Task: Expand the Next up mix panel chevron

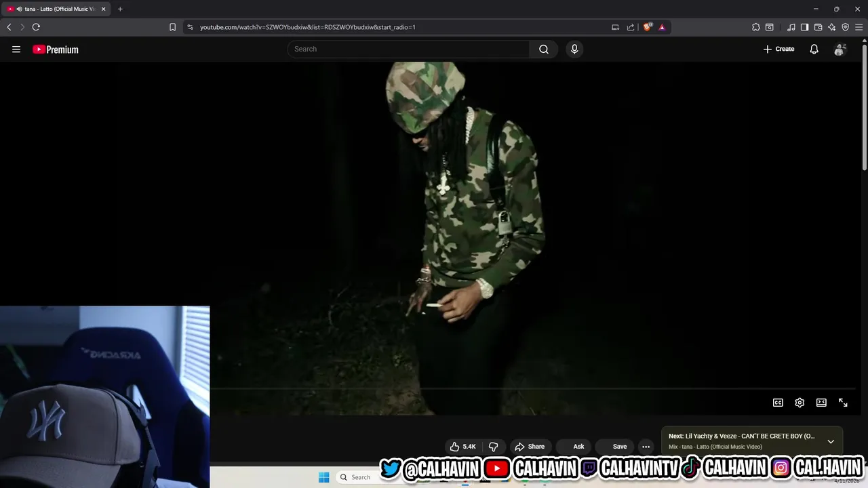Action: click(x=831, y=441)
